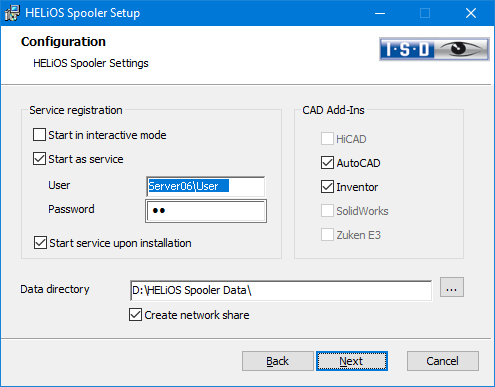495x387 pixels.
Task: Click the HELiOS Spooler Settings subtitle
Action: pos(91,63)
